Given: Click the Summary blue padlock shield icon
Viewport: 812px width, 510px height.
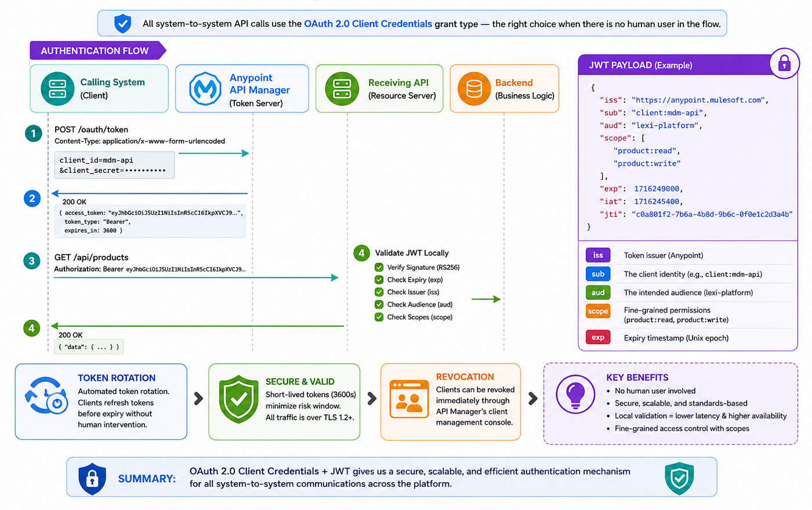Looking at the screenshot, I should [x=92, y=479].
